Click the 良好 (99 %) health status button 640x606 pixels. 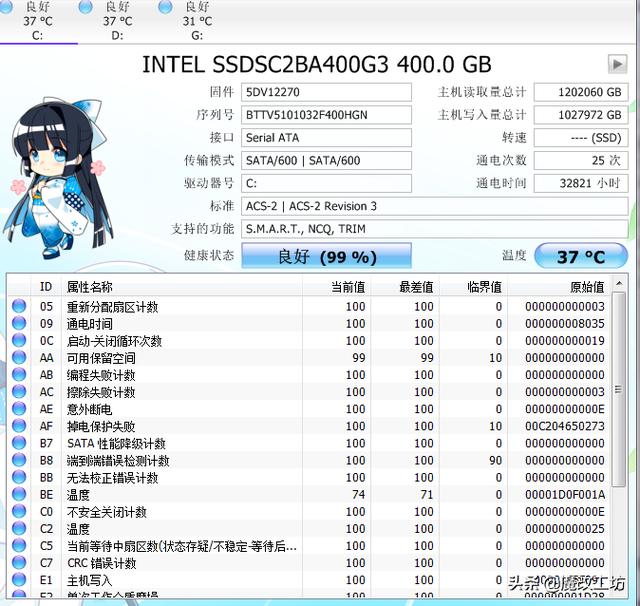click(327, 256)
